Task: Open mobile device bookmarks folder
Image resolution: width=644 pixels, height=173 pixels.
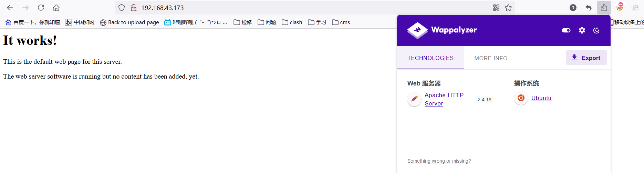Action: 627,22
